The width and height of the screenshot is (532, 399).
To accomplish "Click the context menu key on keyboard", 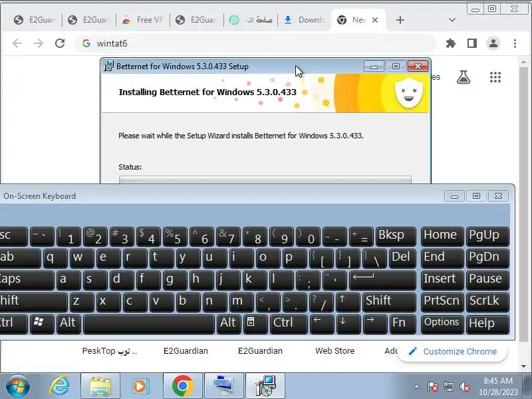I will click(x=255, y=325).
